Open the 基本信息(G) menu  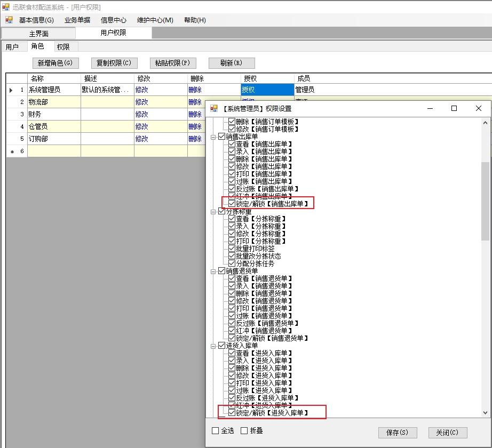[36, 20]
